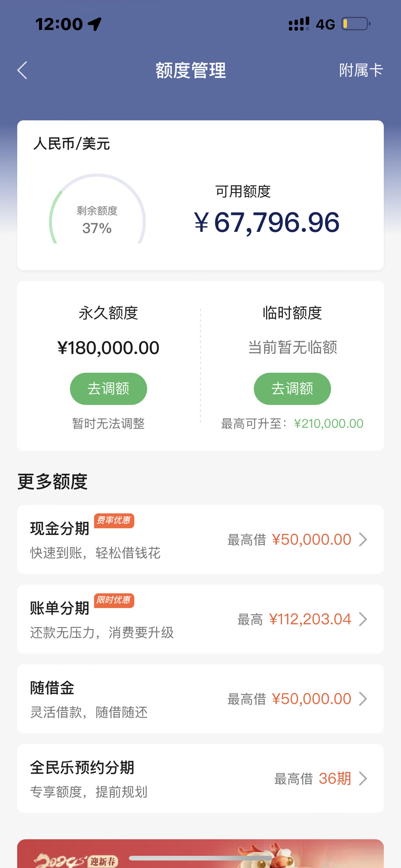This screenshot has width=401, height=868.
Task: Open the 随借金 entry
Action: click(x=200, y=698)
